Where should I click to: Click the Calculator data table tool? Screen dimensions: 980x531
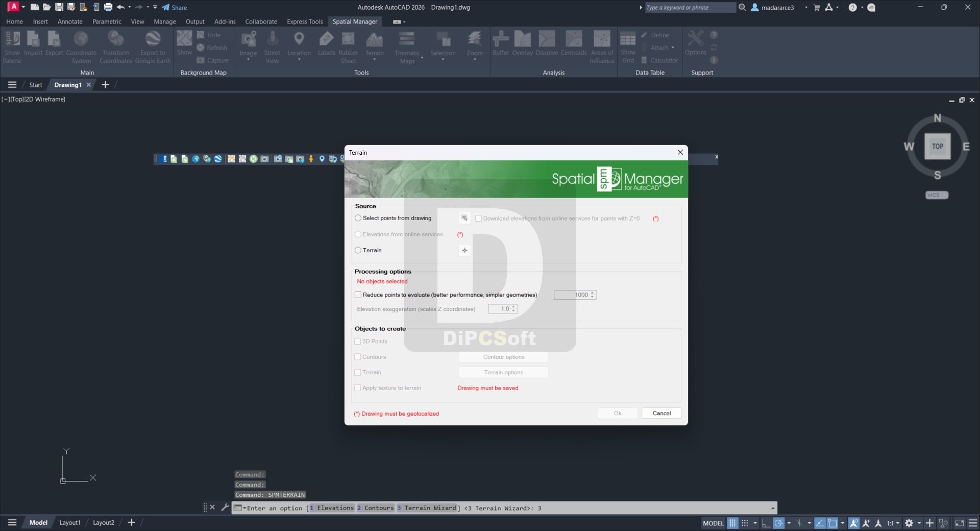(659, 60)
